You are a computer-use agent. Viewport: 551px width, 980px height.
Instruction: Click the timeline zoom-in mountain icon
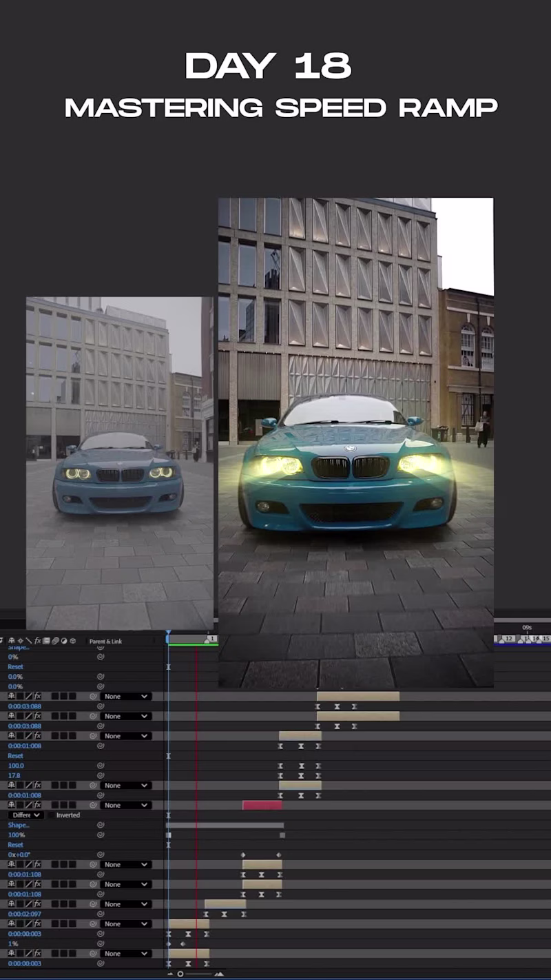219,974
